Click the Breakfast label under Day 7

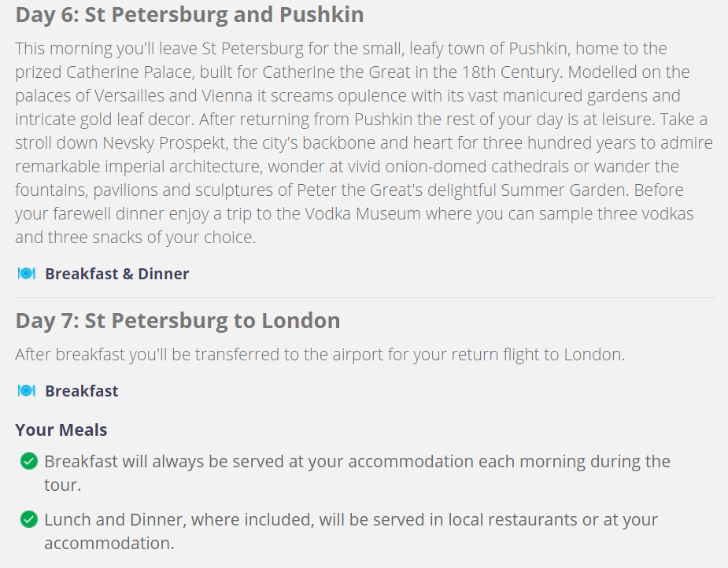point(82,391)
